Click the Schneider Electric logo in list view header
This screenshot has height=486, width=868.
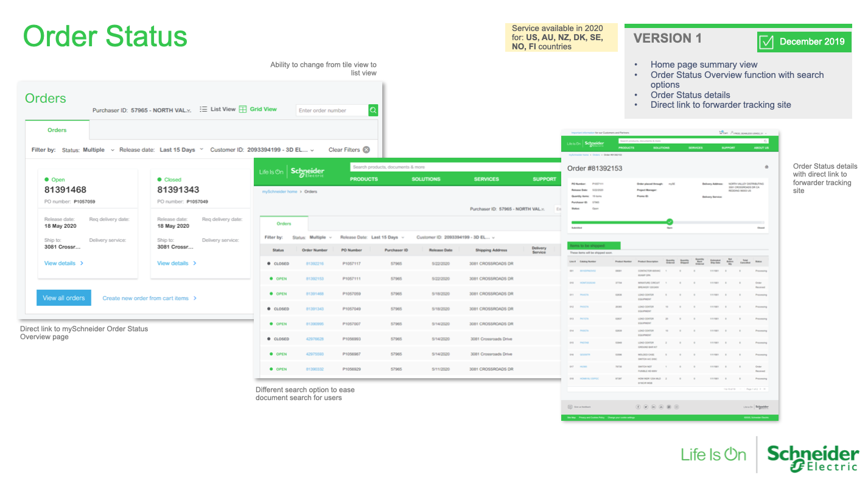click(307, 172)
